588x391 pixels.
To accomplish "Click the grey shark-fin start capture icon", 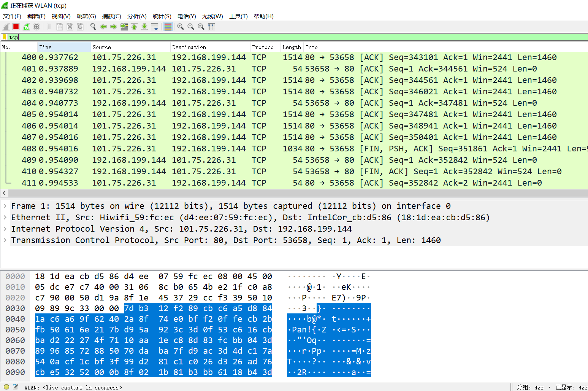I will tap(6, 27).
